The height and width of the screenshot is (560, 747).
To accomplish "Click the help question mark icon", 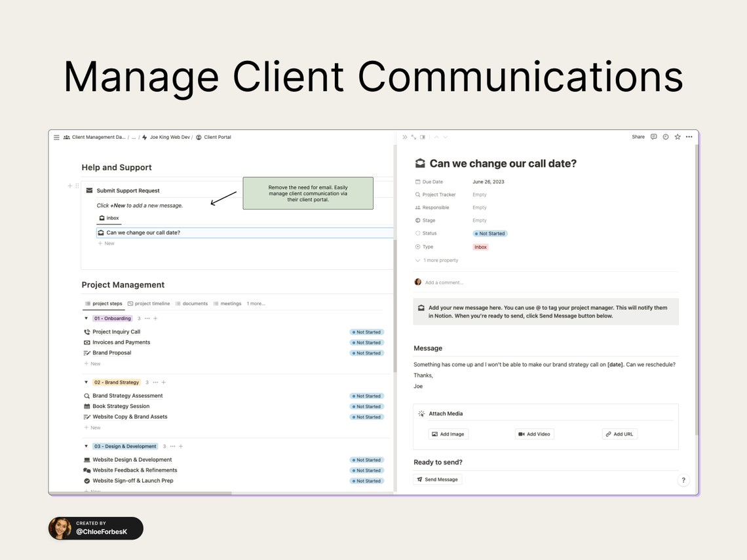I will click(x=683, y=480).
